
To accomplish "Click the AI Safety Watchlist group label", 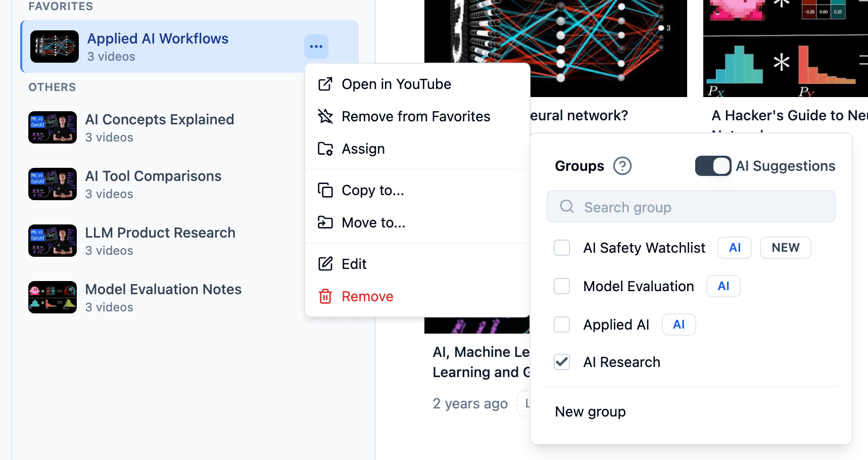I will tap(644, 248).
